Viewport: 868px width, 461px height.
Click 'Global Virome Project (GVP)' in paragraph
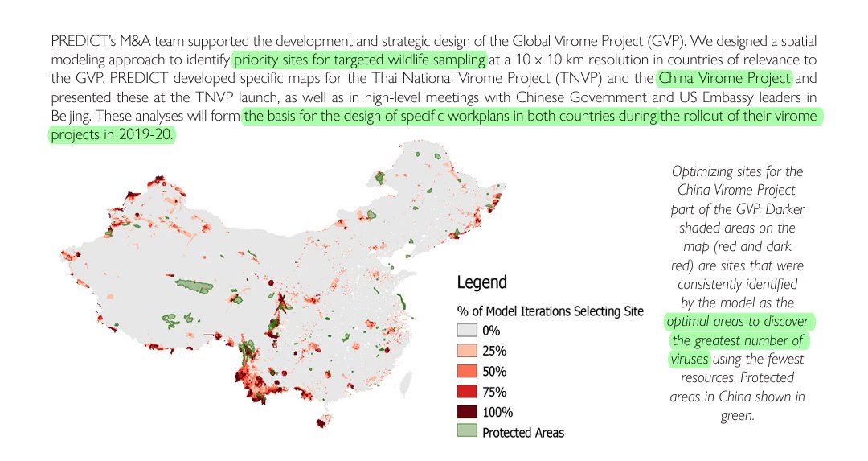click(x=600, y=41)
